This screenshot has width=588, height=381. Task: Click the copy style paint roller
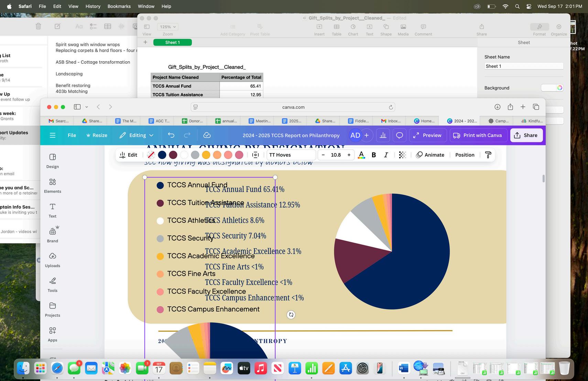488,155
